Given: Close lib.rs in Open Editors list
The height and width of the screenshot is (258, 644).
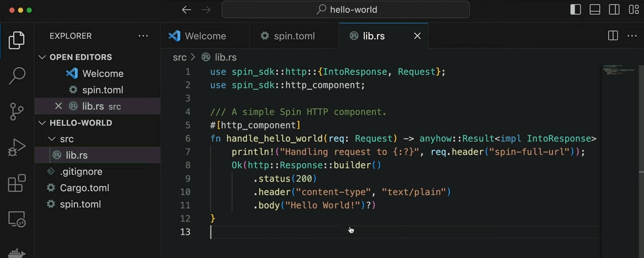Looking at the screenshot, I should [59, 106].
